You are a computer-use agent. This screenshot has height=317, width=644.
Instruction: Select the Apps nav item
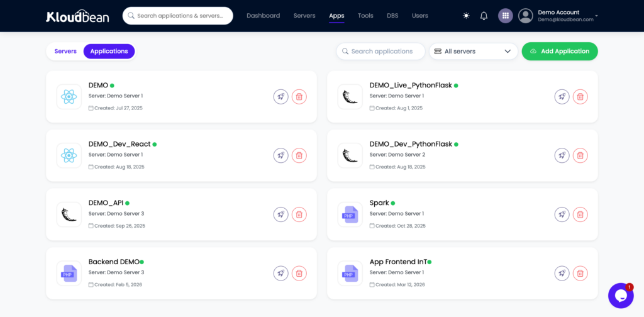(x=336, y=16)
